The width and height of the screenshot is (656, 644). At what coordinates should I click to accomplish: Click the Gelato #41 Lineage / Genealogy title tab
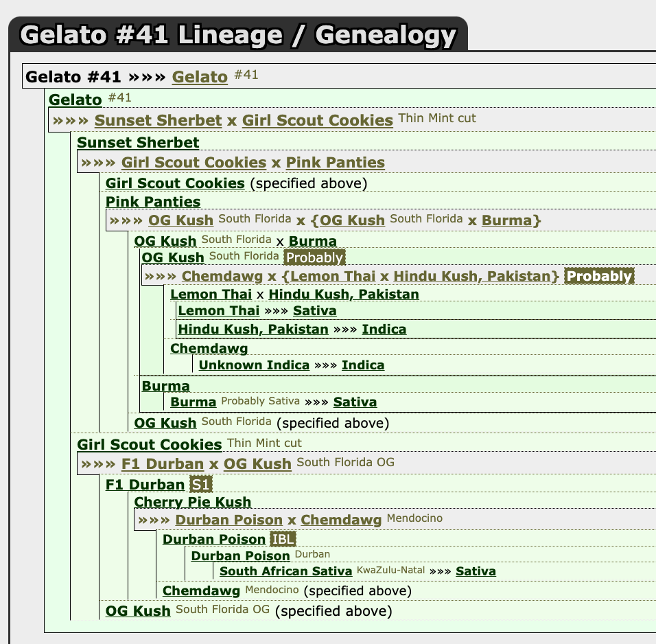238,34
